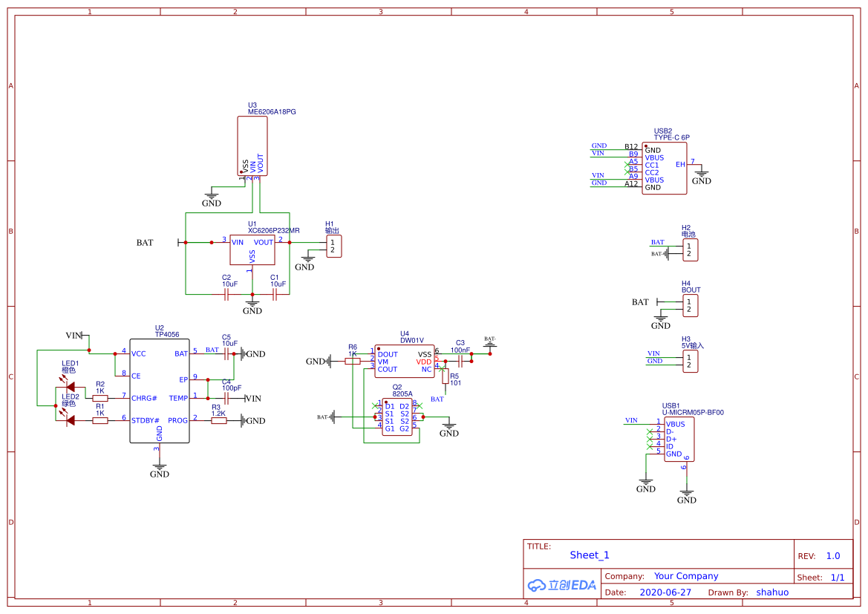Viewport: 868px width, 614px height.
Task: Select the USB2 TYPE-C connector body
Action: click(x=665, y=169)
